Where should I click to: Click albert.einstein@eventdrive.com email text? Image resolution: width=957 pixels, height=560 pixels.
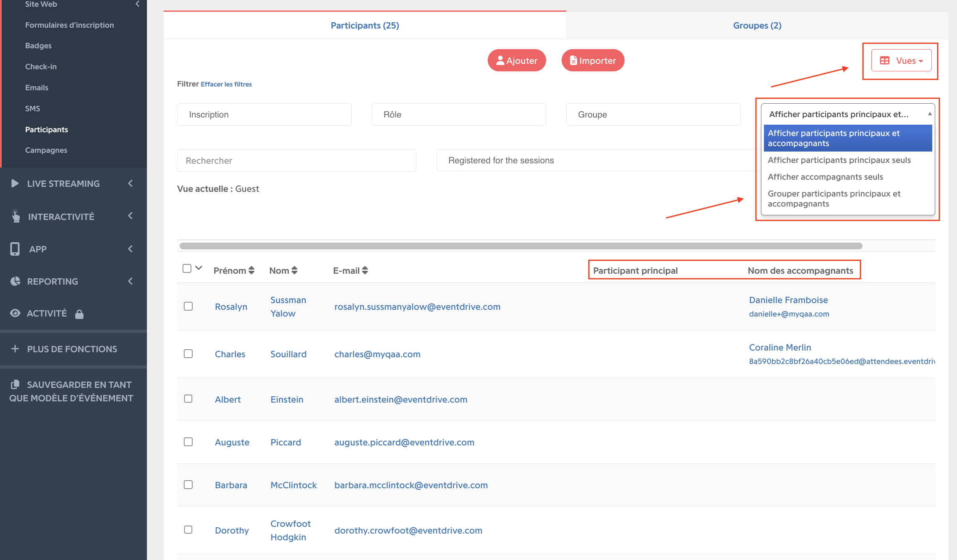coord(401,399)
